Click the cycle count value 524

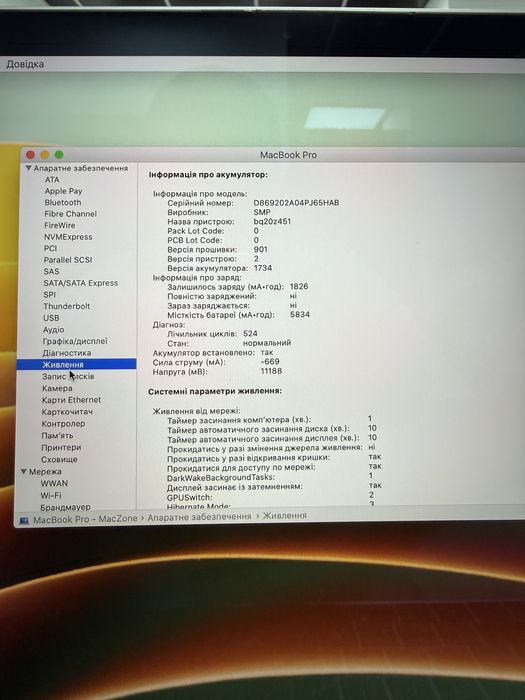(x=250, y=333)
